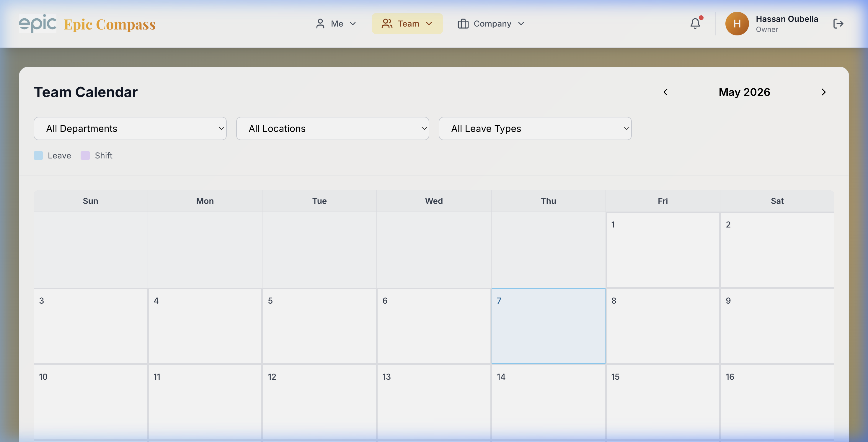Click the May 2026 month label
868x442 pixels.
tap(744, 92)
